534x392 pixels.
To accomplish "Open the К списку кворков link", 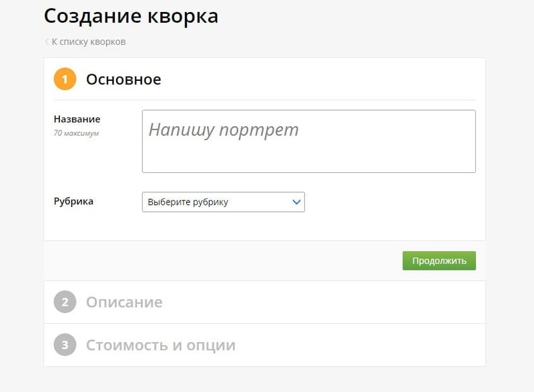I will [88, 41].
